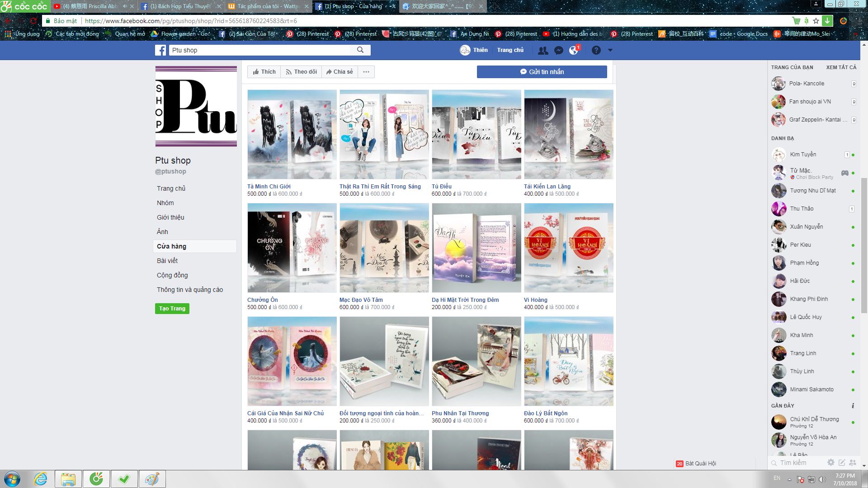
Task: Open chat with Xuân Nguyễn
Action: 814,227
